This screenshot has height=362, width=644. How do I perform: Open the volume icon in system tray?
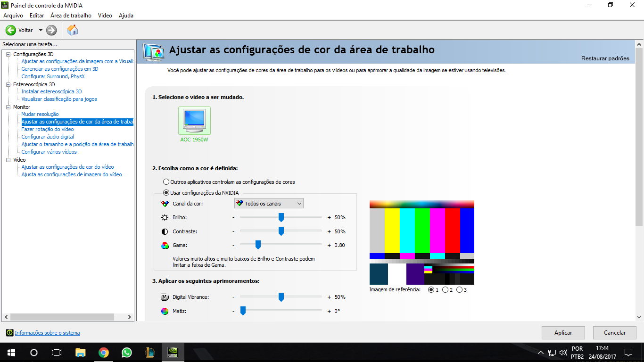point(563,353)
